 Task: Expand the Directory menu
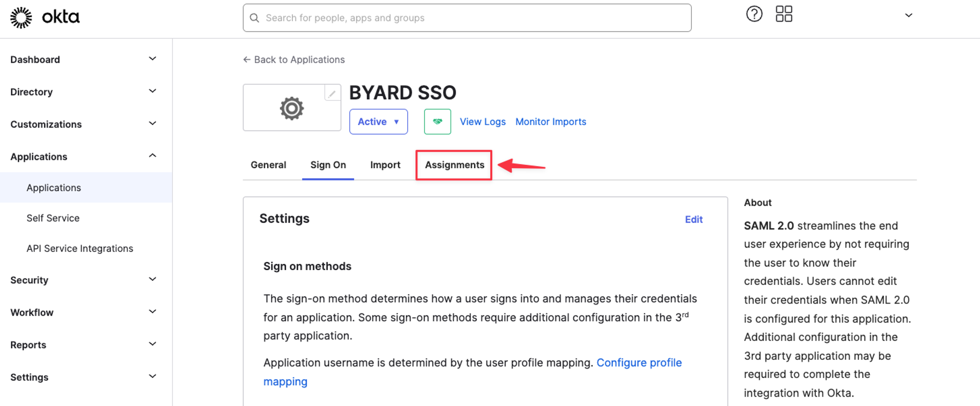tap(86, 92)
